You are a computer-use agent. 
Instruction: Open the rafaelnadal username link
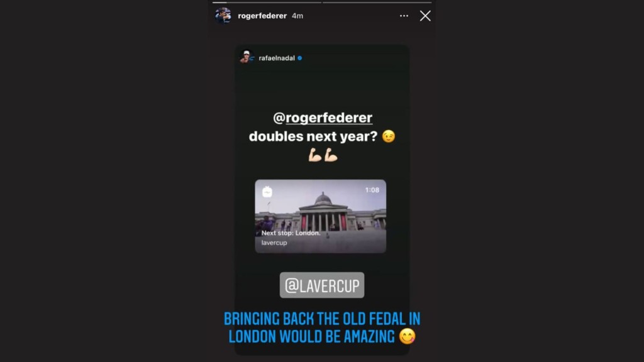277,58
